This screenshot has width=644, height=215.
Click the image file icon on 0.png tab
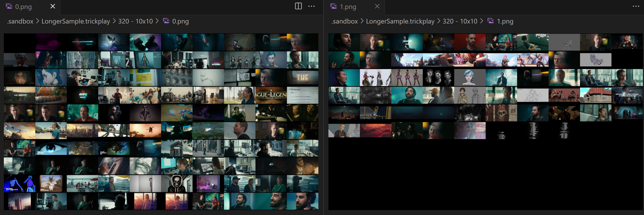tap(9, 6)
